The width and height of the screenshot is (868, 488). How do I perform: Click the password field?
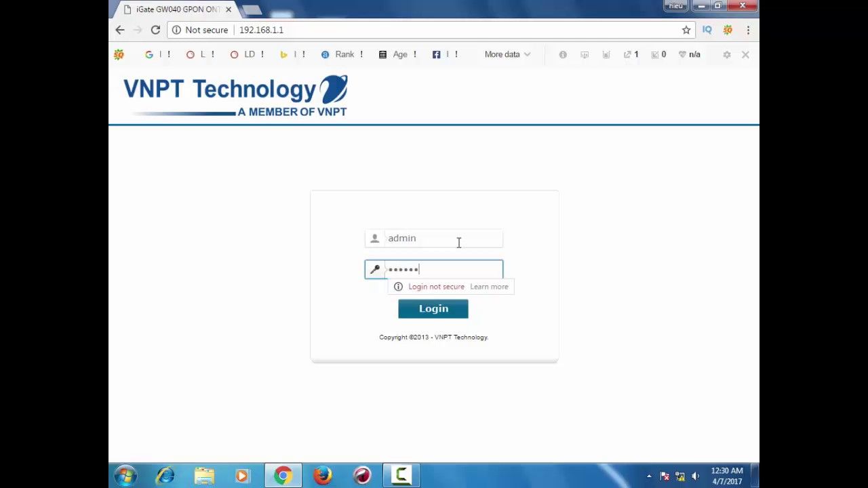(x=434, y=269)
